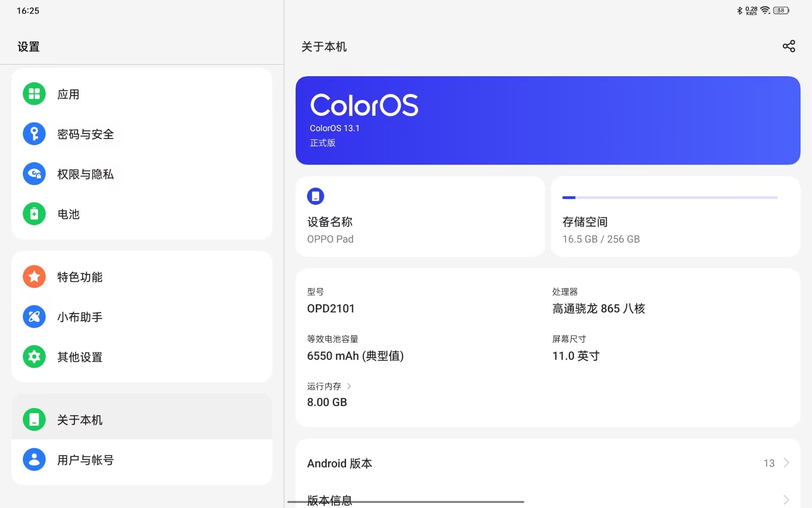Viewport: 812px width, 508px height.
Task: Tap the share icon in About header
Action: click(x=788, y=46)
